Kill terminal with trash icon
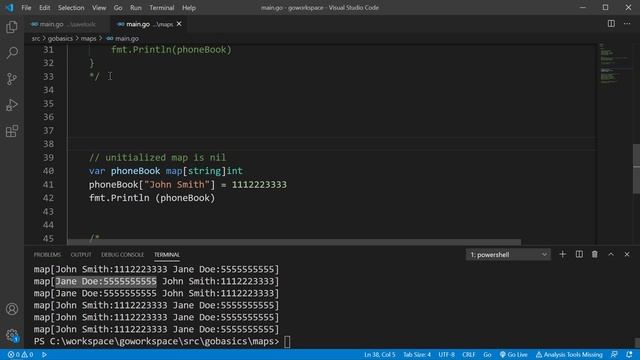Image resolution: width=640 pixels, height=360 pixels. coord(595,254)
